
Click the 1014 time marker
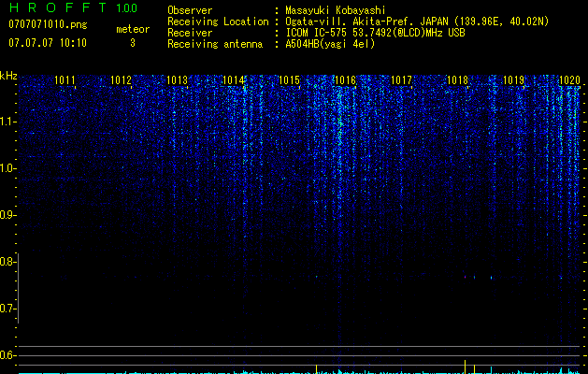coord(234,80)
